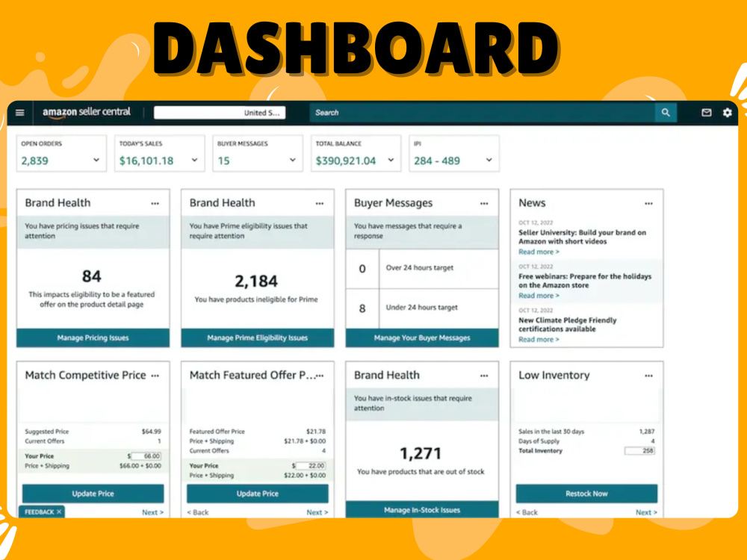Screen dimensions: 747x560
Task: Click the Amazon Seller Central logo
Action: [x=86, y=113]
